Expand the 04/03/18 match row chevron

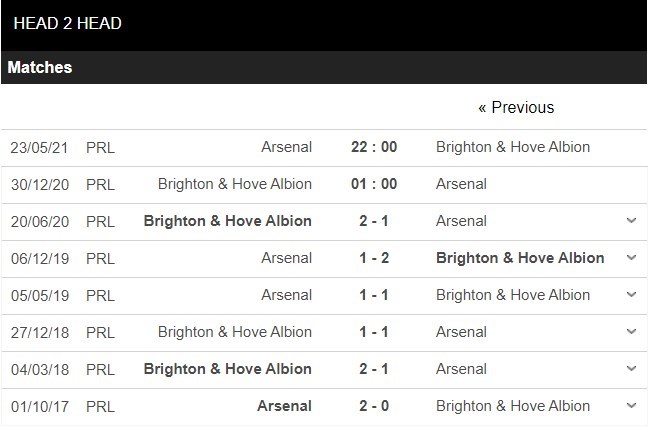pyautogui.click(x=631, y=369)
